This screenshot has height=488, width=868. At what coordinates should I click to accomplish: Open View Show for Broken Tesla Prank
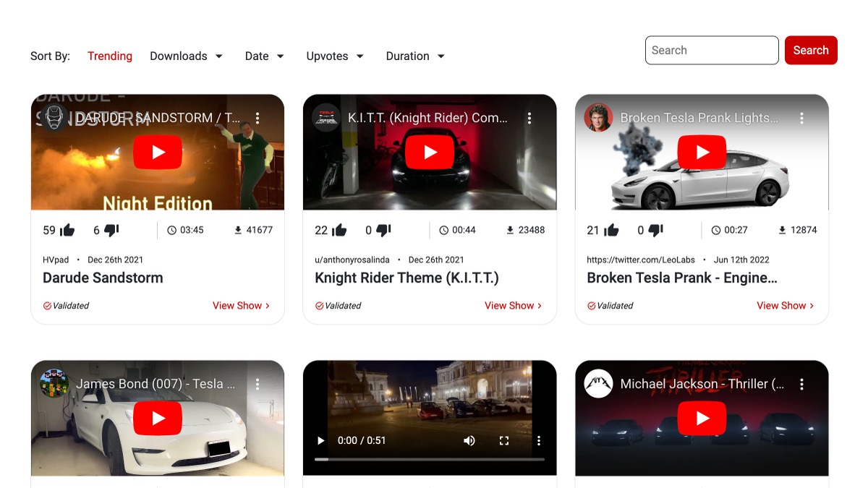[x=785, y=306]
